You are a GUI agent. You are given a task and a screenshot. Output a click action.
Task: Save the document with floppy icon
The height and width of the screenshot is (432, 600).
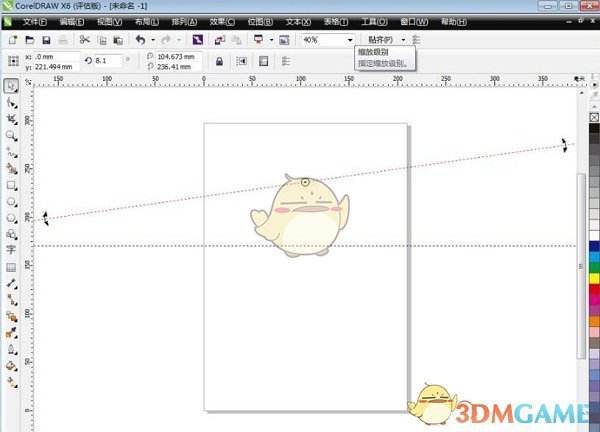pos(46,40)
